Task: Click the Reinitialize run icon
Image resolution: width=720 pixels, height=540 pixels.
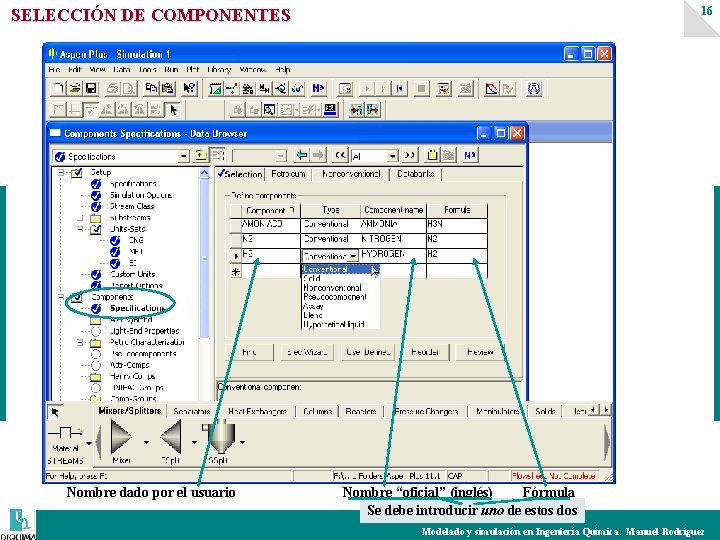Action: pos(399,88)
